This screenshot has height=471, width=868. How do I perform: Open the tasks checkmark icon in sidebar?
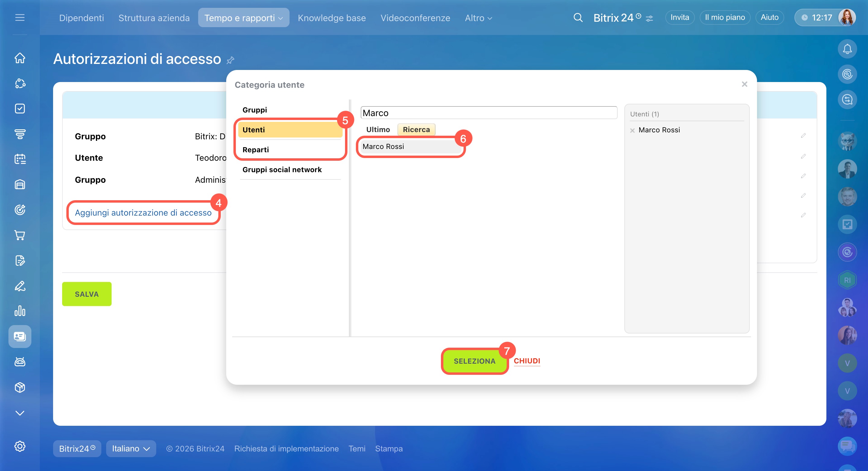click(x=20, y=109)
